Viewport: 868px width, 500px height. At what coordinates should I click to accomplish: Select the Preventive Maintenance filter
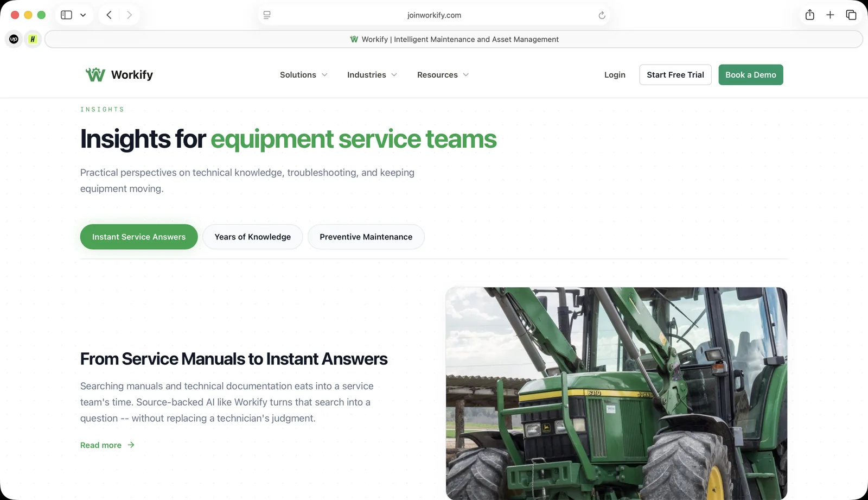(366, 237)
